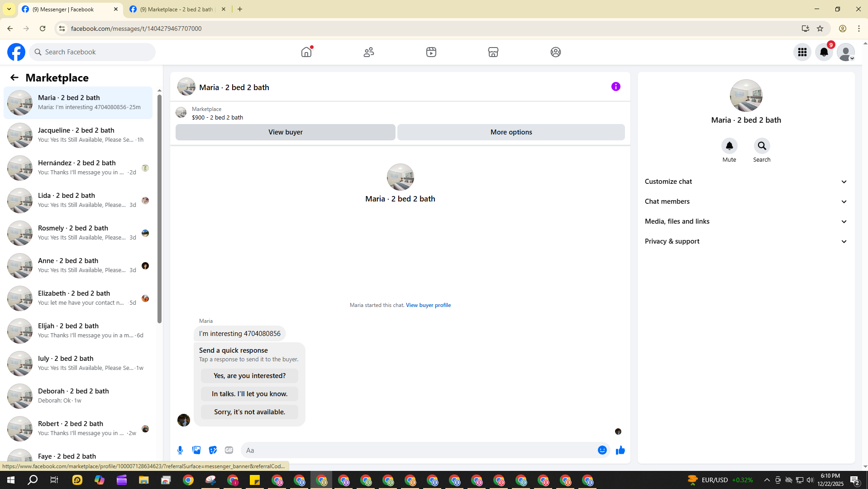
Task: Select Maria · 2 bed 2 bath conversation
Action: (x=78, y=103)
